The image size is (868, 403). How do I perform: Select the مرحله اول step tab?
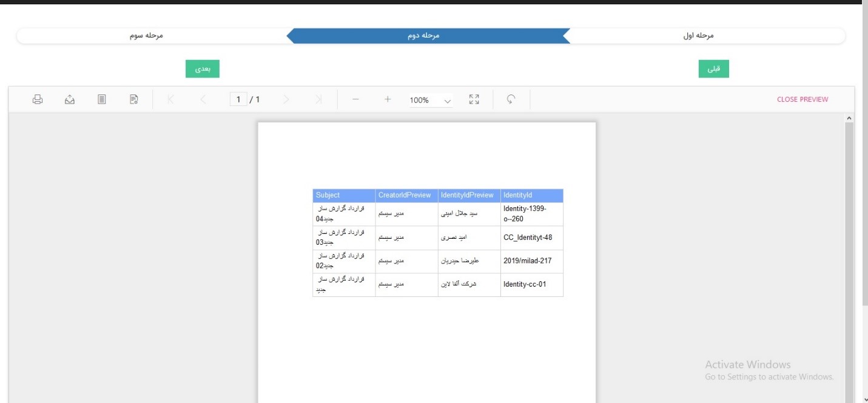tap(698, 36)
